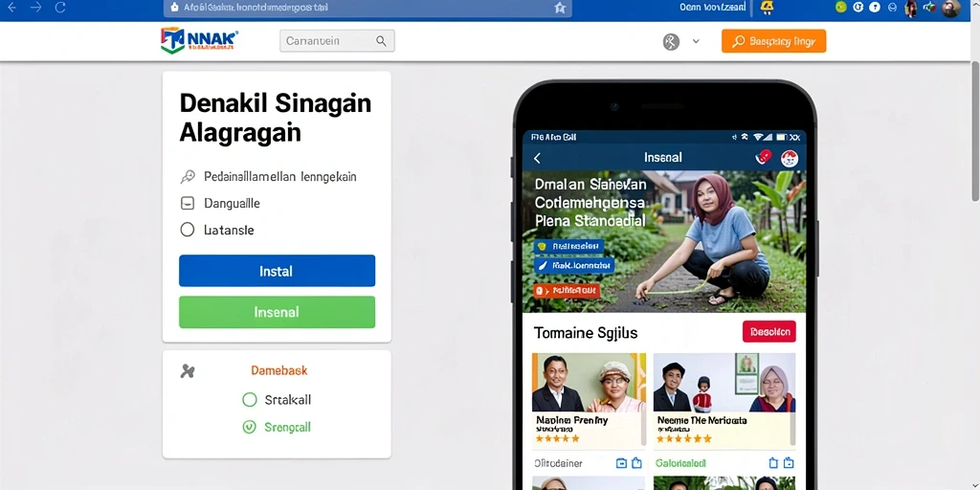
Task: Tap the red Beoolen button
Action: 768,331
